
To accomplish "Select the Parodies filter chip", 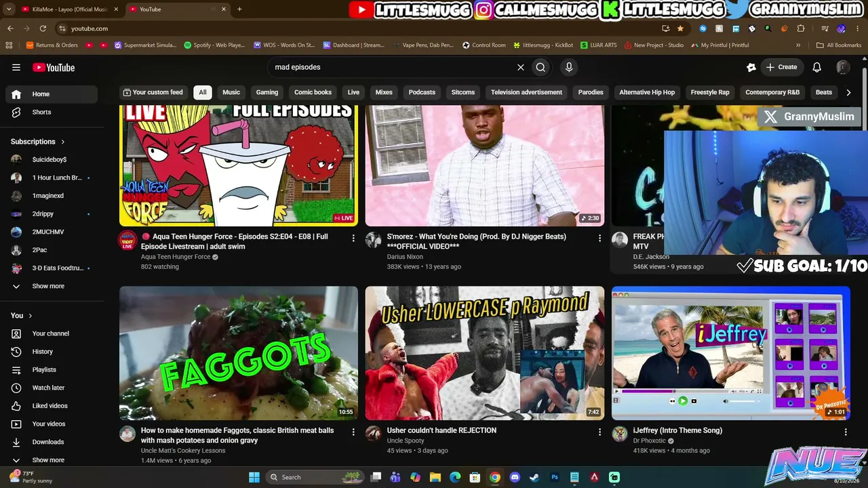I will tap(591, 92).
